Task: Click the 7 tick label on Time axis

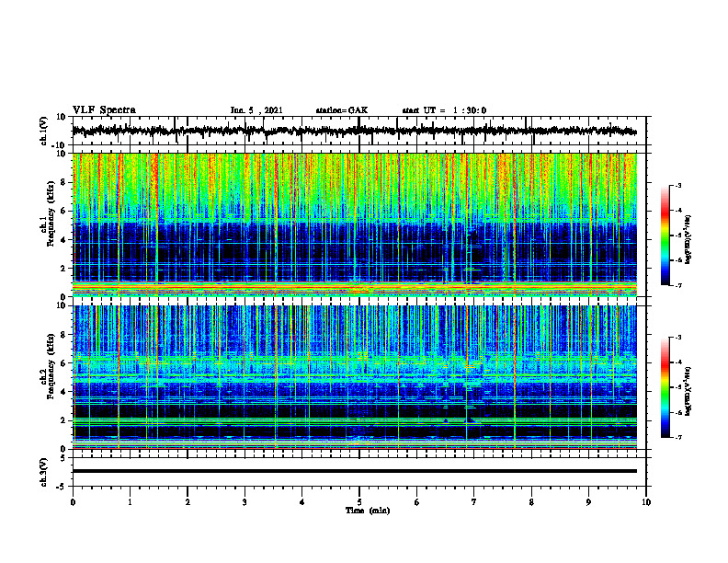Action: (474, 502)
